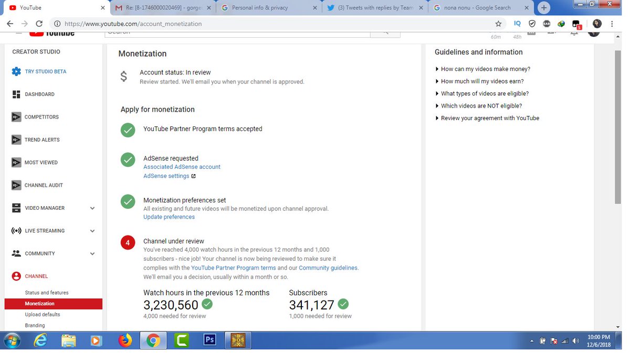Click the Most Viewed IQ icon

tap(16, 163)
